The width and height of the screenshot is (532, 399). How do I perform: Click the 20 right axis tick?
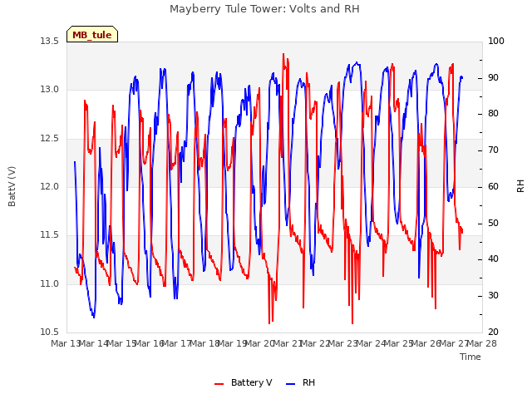click(493, 332)
